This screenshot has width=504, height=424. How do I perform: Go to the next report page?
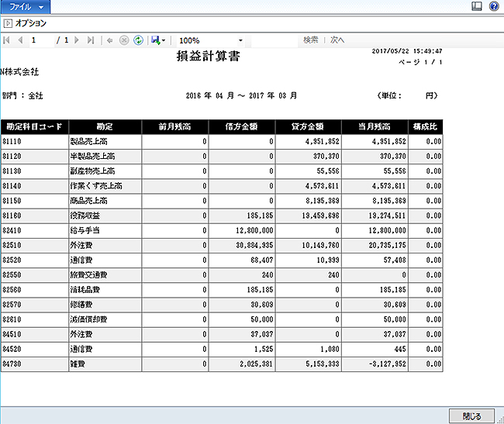coord(77,40)
